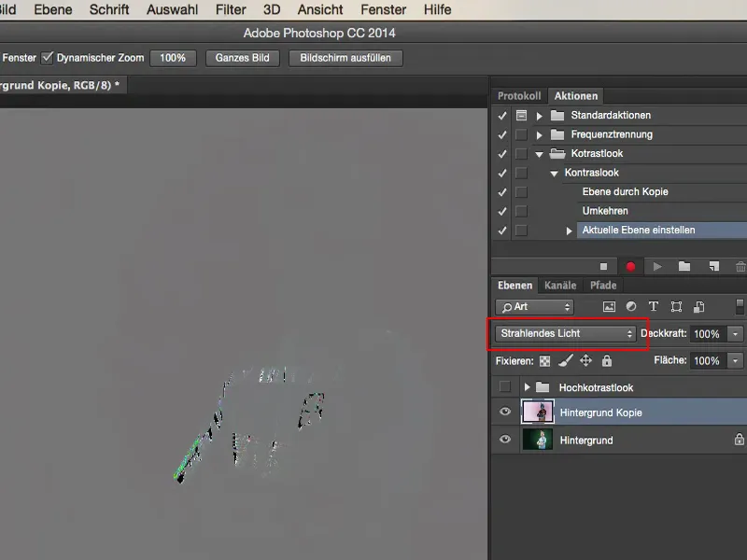Open the Deckkraft slider dropdown arrow
747x560 pixels.
[735, 334]
